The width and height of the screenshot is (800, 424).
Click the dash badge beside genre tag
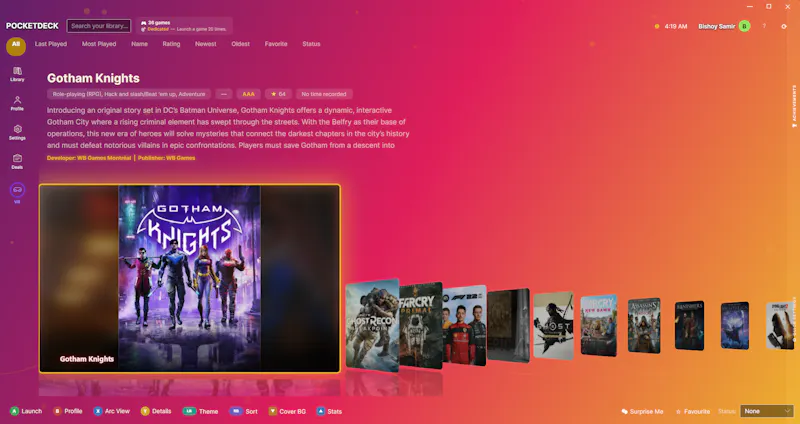click(223, 94)
